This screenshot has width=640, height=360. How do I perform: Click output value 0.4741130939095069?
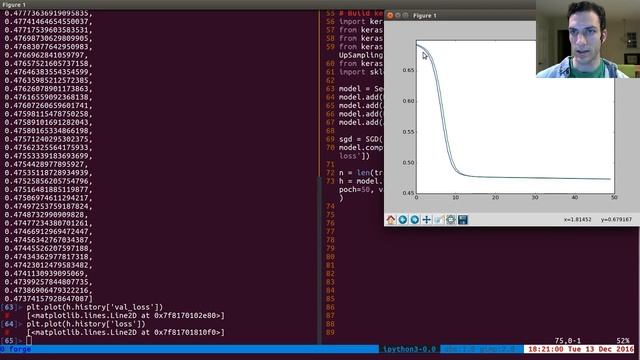point(46,273)
